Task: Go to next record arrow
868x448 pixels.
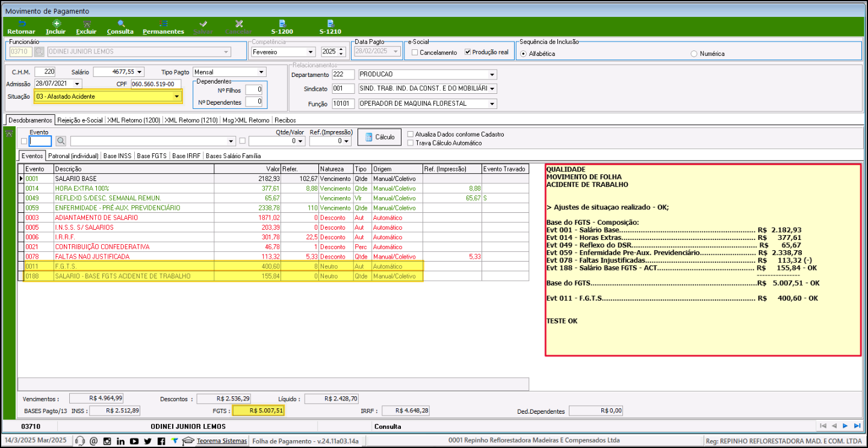Action: tap(845, 426)
